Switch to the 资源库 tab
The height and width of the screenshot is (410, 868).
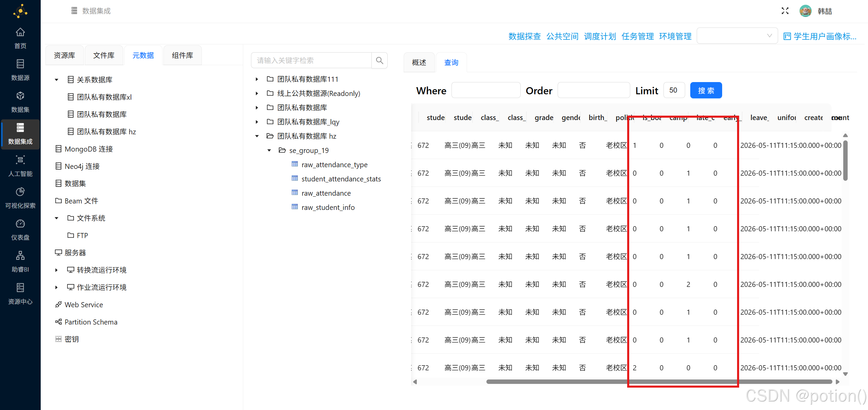coord(64,55)
